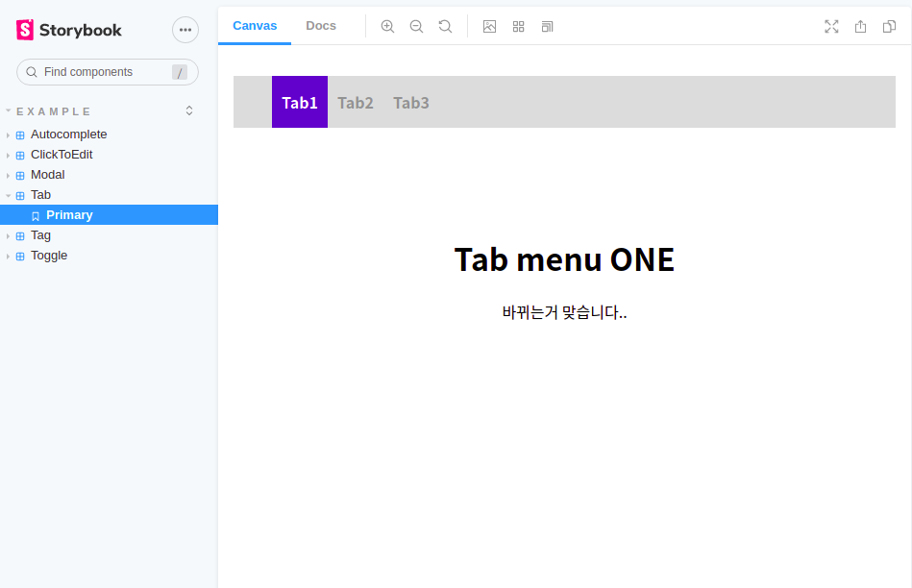Click the slash shortcut badge in search
Image resolution: width=912 pixels, height=588 pixels.
pos(180,72)
